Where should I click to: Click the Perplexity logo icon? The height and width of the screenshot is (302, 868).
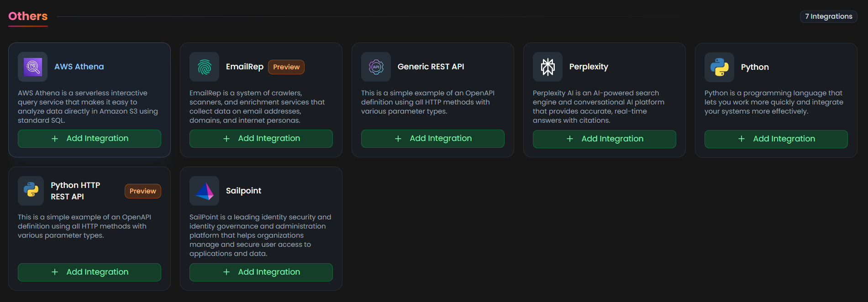coord(547,67)
